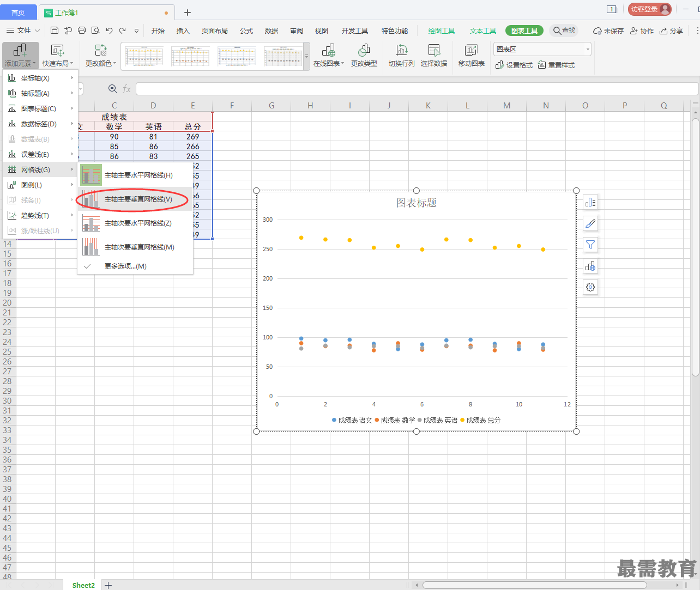The height and width of the screenshot is (590, 700).
Task: Open Axis Titles (轴标题) submenu item
Action: point(40,93)
